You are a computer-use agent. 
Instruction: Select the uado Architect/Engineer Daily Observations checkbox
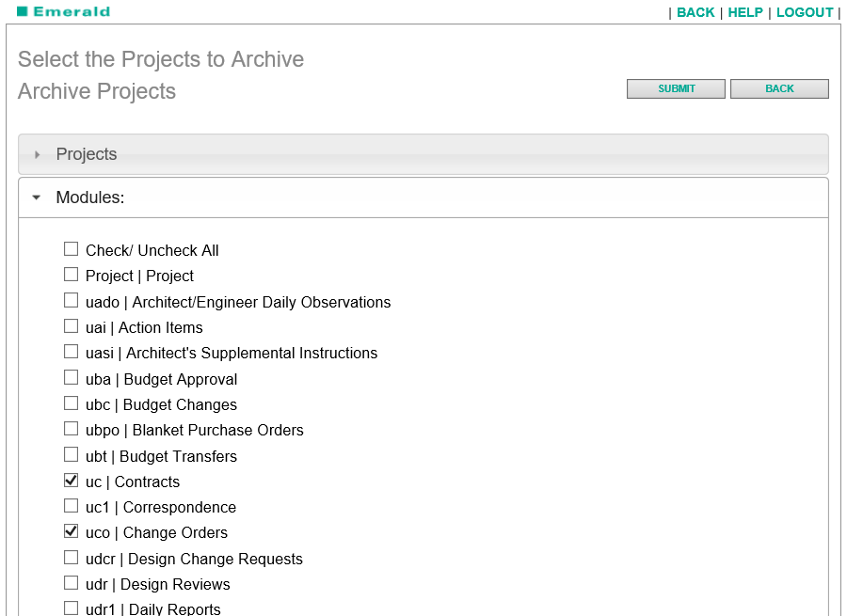72,300
